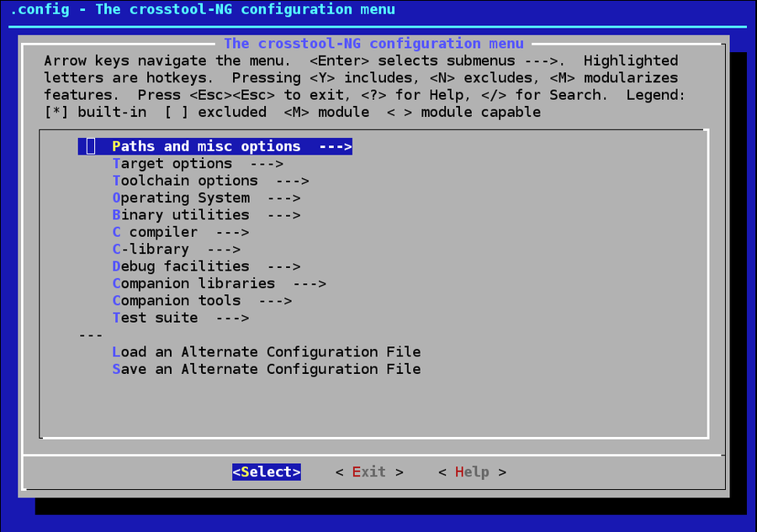Click the dialog title 'The crosstool-NG configuration menu'

coord(373,44)
